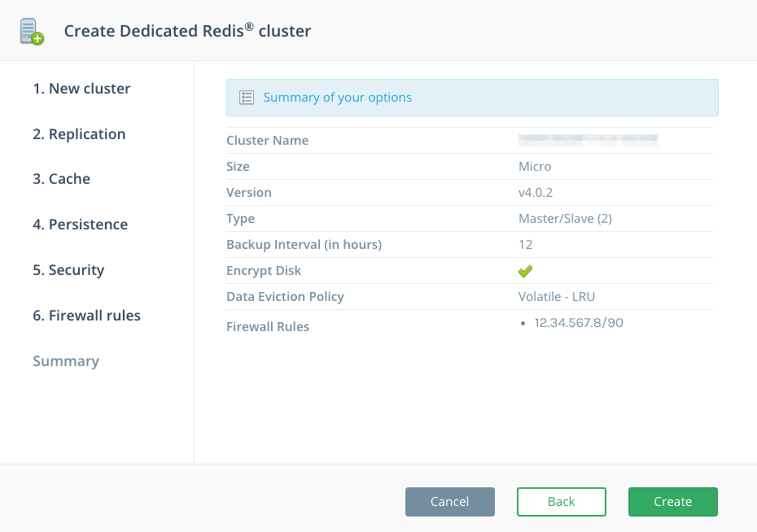Screen dimensions: 757x532
Task: Create the Redis cluster
Action: pos(673,502)
